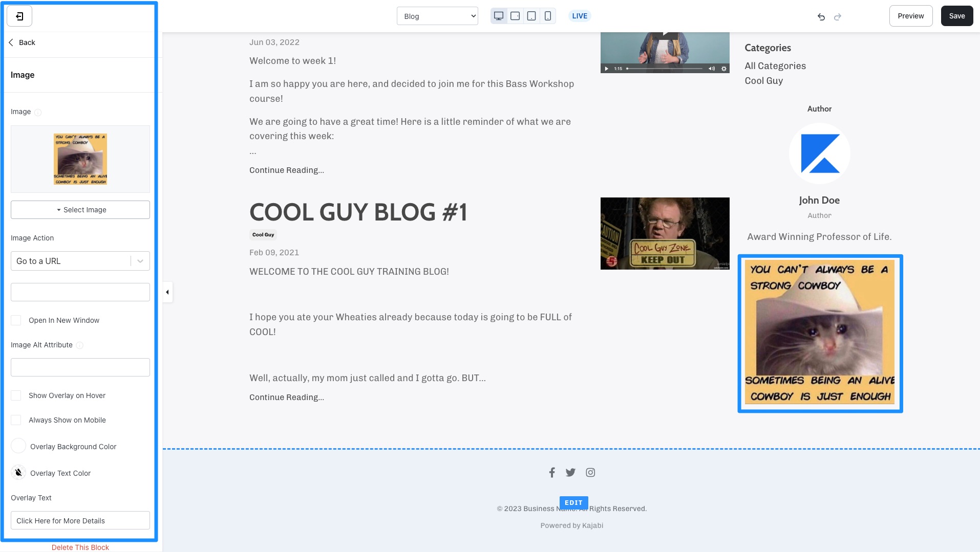Image resolution: width=980 pixels, height=552 pixels.
Task: Click the Select Image dropdown button
Action: point(80,210)
